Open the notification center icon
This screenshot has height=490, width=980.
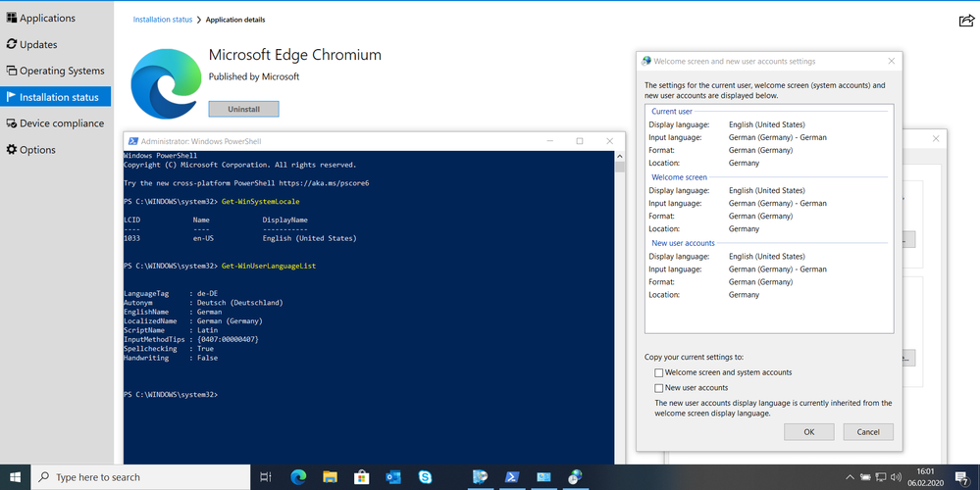(x=962, y=477)
